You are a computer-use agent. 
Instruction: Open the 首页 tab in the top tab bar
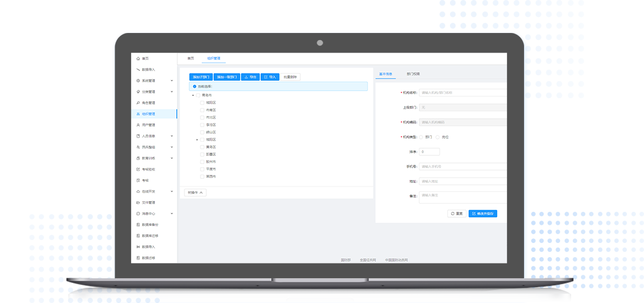coord(190,59)
